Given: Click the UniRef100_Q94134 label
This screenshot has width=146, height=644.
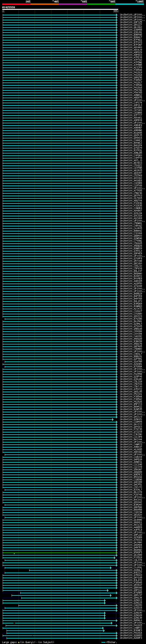Looking at the screenshot, I should pyautogui.click(x=131, y=598).
